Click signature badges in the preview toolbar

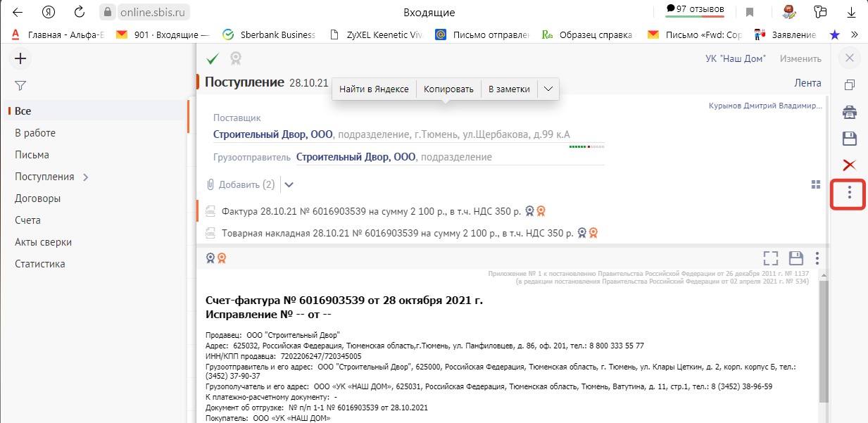215,258
